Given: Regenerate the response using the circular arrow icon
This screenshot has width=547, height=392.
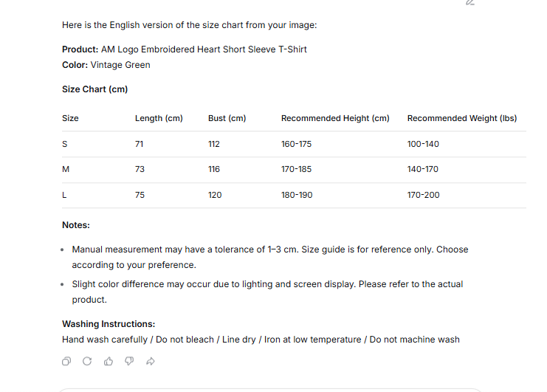Looking at the screenshot, I should pos(87,361).
